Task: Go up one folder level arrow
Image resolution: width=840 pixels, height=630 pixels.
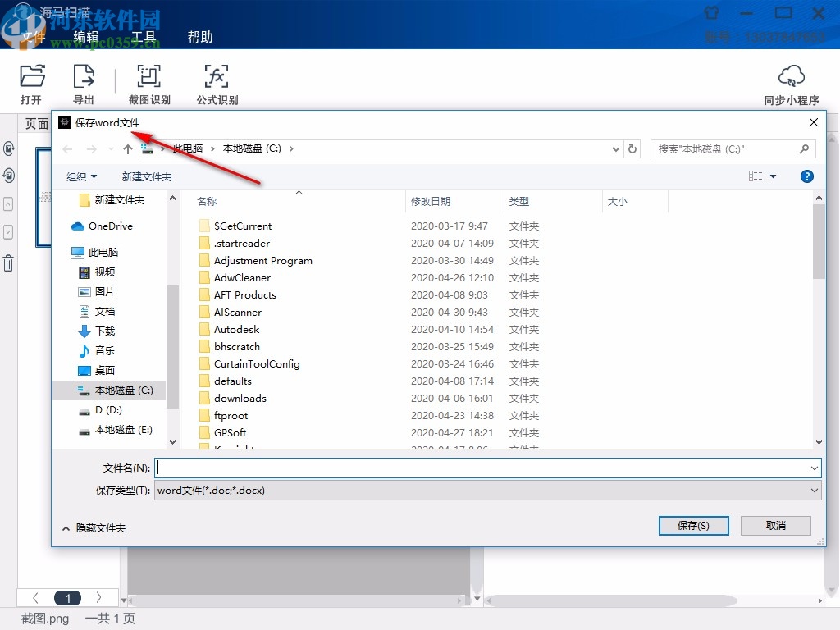Action: (127, 149)
